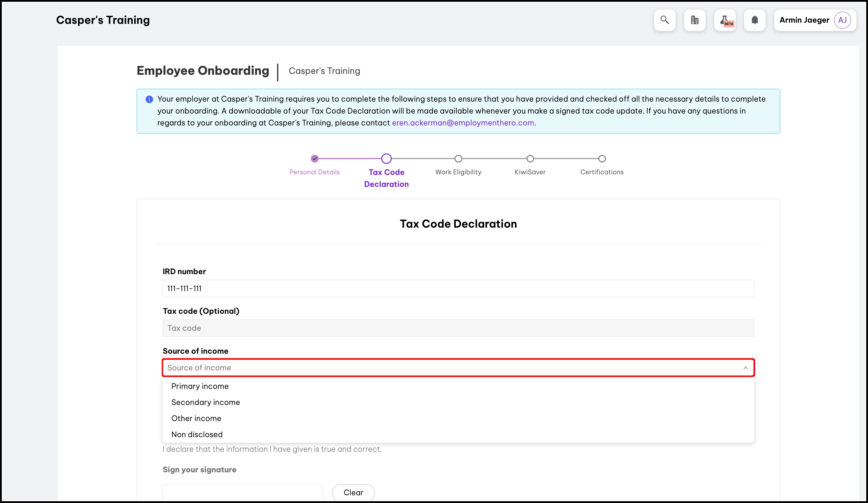The width and height of the screenshot is (868, 503).
Task: Click the blue info icon in banner
Action: tap(149, 99)
